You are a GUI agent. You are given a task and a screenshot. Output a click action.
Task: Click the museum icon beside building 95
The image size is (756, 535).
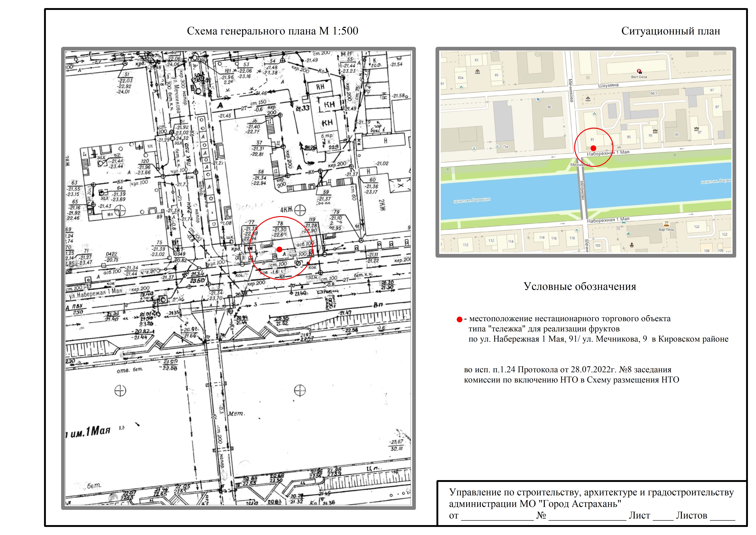click(696, 129)
